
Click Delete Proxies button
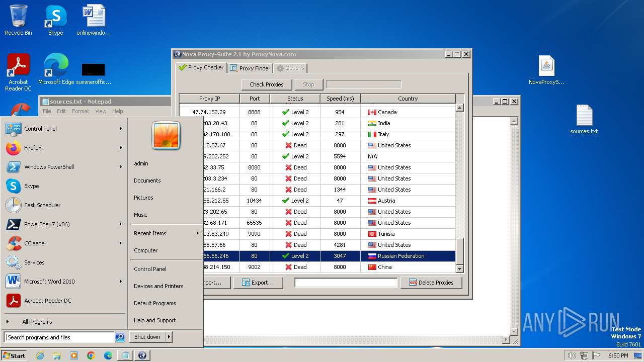point(431,283)
